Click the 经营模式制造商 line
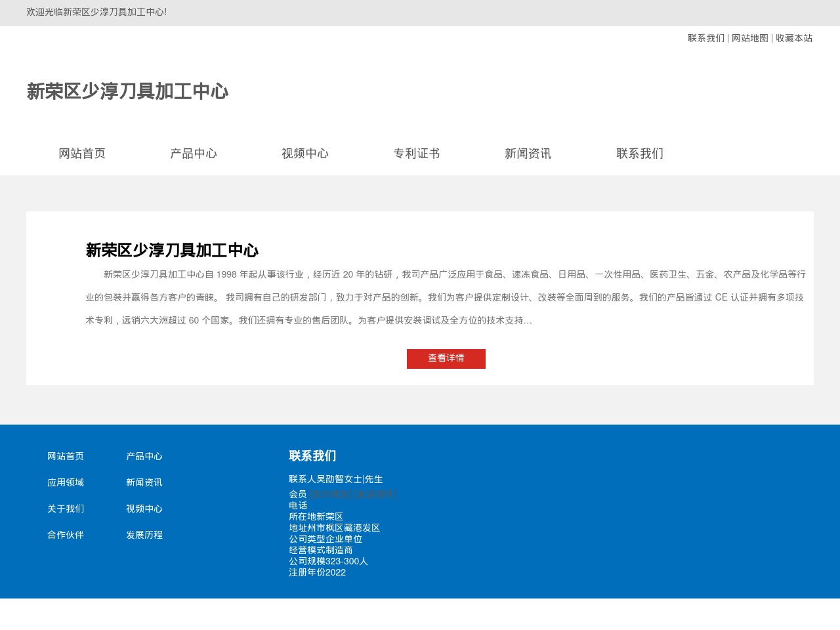The image size is (840, 630). (321, 550)
